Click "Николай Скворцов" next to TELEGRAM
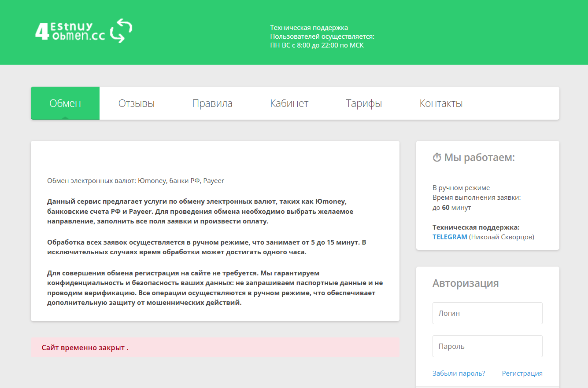 (x=502, y=237)
